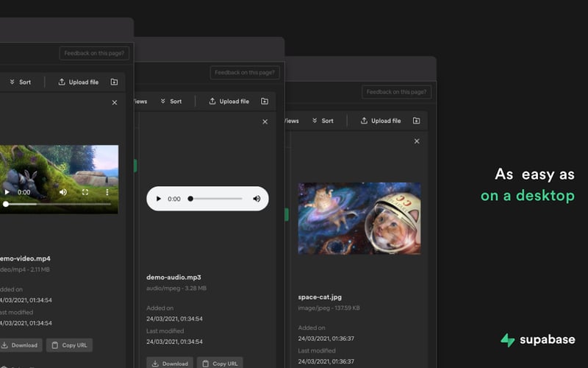
Task: Seek on the video progress bar
Action: (58, 204)
